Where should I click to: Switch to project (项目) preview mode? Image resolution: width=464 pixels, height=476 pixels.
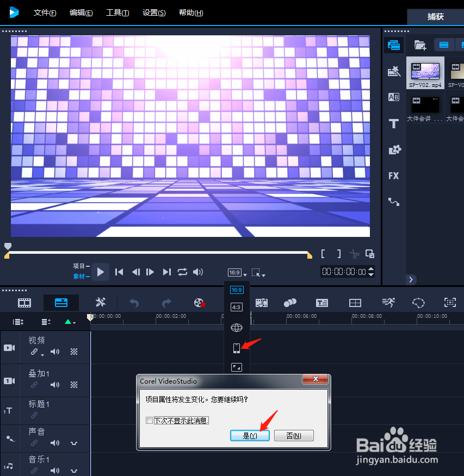click(x=81, y=266)
